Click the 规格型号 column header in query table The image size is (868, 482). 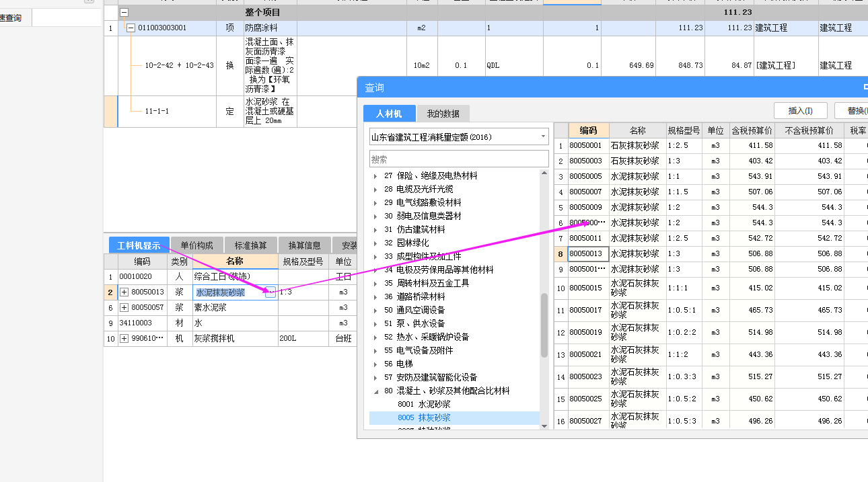[x=684, y=130]
